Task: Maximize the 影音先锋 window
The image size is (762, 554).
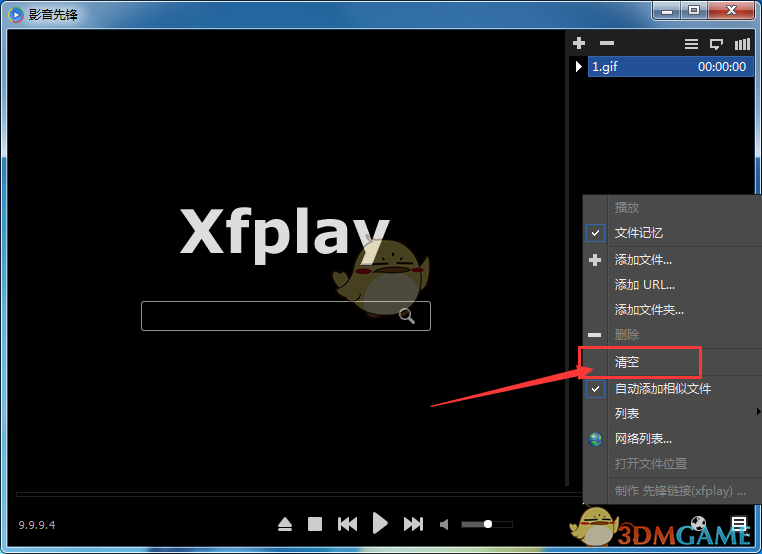Action: tap(693, 10)
